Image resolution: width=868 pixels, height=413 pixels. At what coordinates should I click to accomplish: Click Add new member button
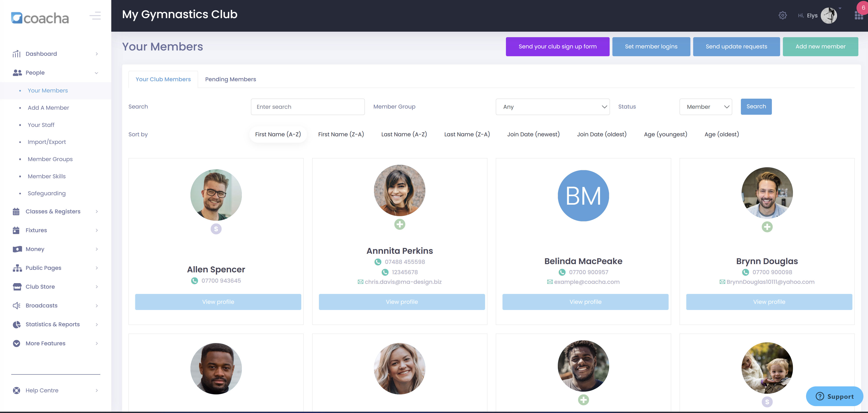click(820, 47)
